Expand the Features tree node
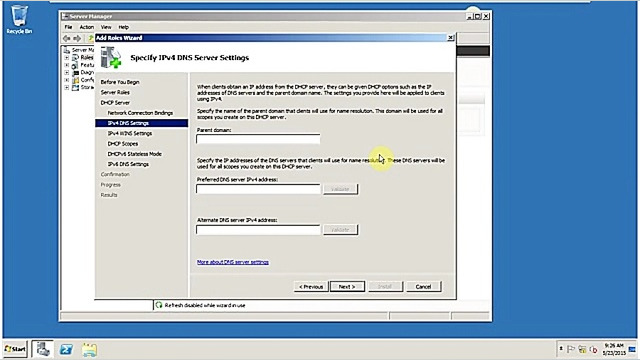Image resolution: width=640 pixels, height=360 pixels. click(67, 65)
